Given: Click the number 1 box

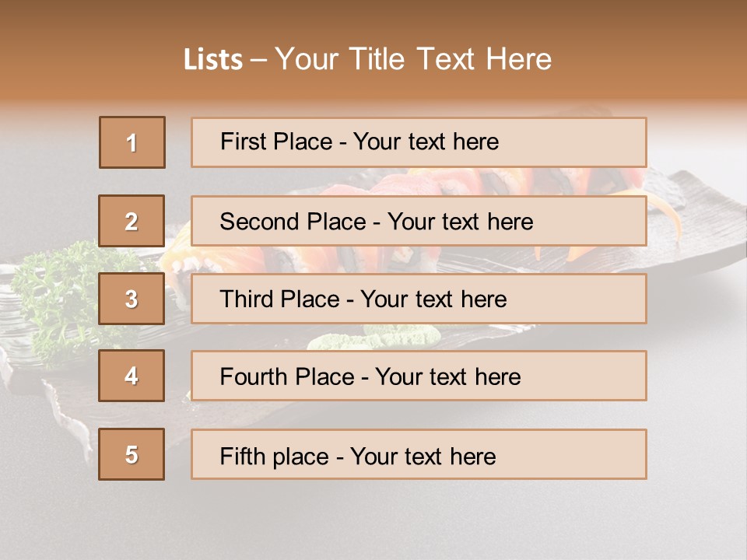Looking at the screenshot, I should (x=132, y=142).
